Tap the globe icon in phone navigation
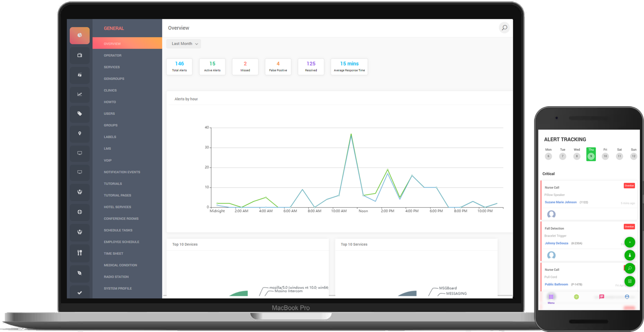This screenshot has width=644, height=332. tap(576, 297)
